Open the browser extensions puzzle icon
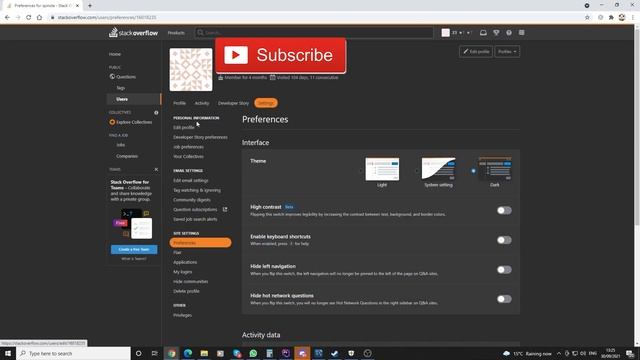Image resolution: width=640 pixels, height=360 pixels. pyautogui.click(x=611, y=18)
